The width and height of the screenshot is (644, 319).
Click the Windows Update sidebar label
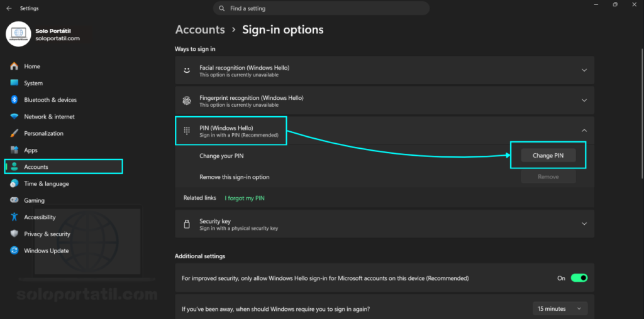point(47,251)
